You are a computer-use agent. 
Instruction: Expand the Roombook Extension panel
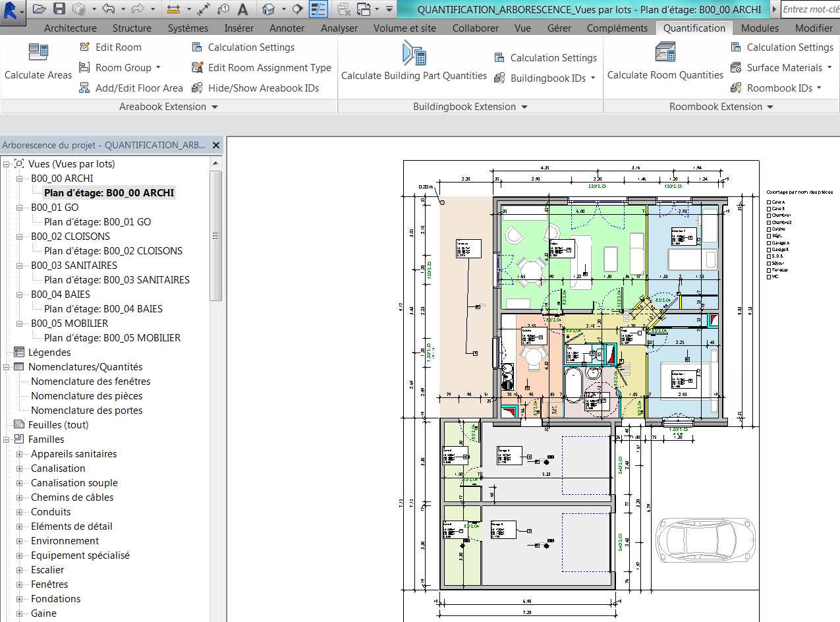pyautogui.click(x=721, y=107)
